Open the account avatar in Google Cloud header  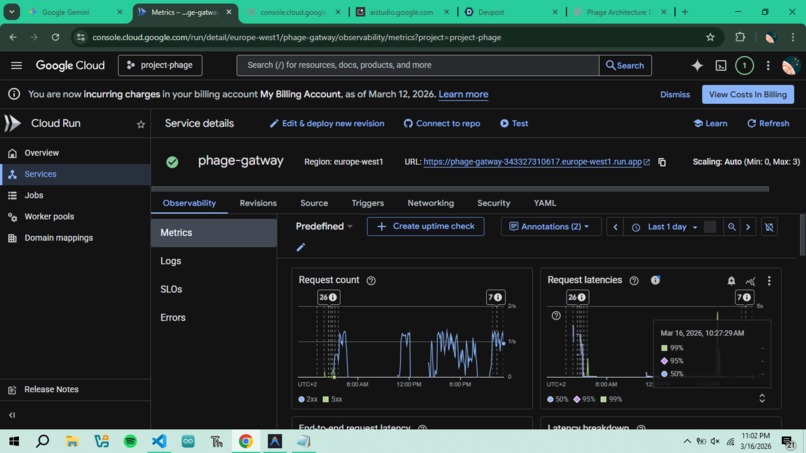tap(790, 65)
